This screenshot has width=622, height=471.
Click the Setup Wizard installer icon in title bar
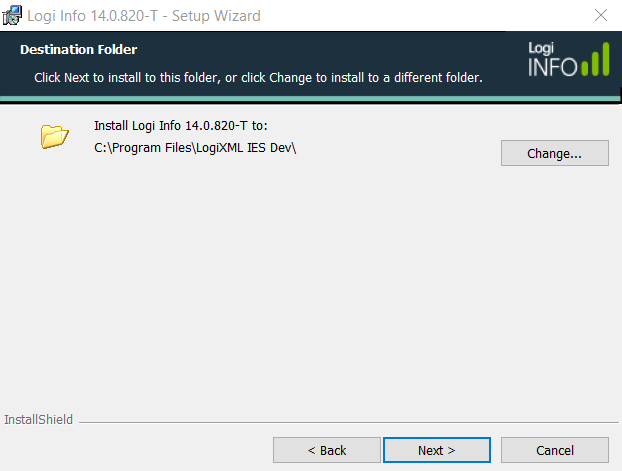pos(12,15)
